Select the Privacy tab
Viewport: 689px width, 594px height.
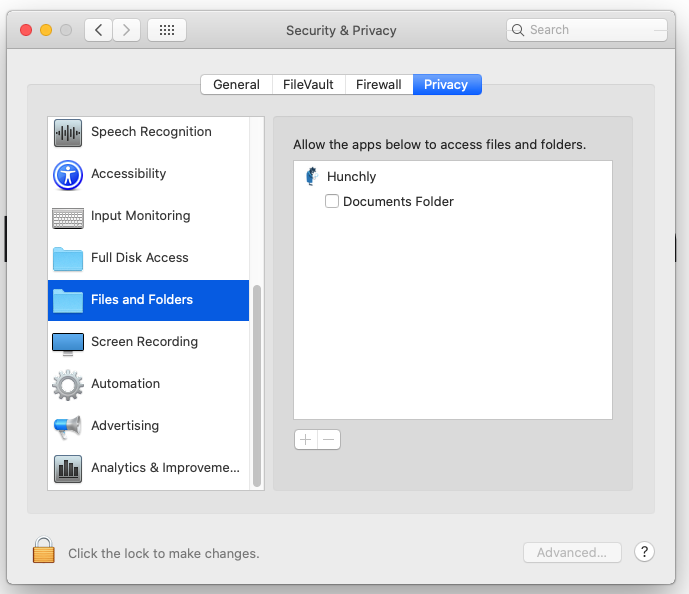pos(447,84)
